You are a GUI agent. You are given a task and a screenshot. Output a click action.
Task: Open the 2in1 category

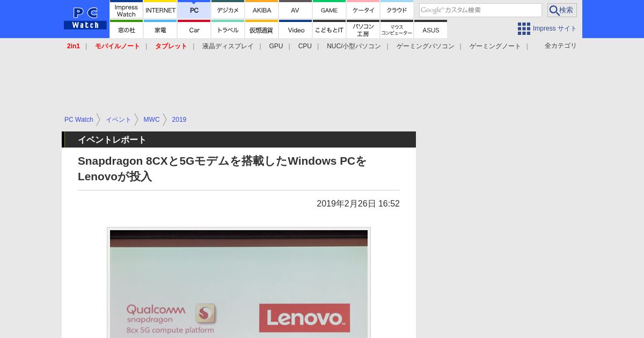click(74, 46)
